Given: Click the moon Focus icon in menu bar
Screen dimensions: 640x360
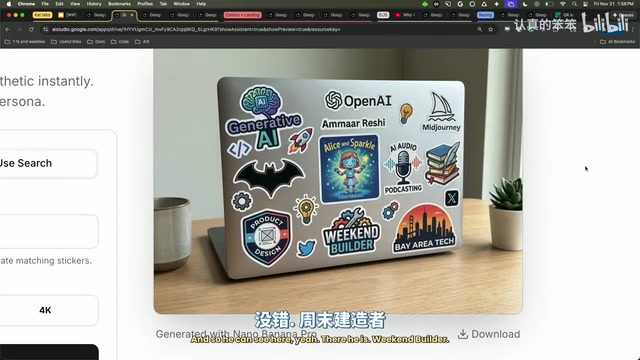Looking at the screenshot, I should point(525,4).
